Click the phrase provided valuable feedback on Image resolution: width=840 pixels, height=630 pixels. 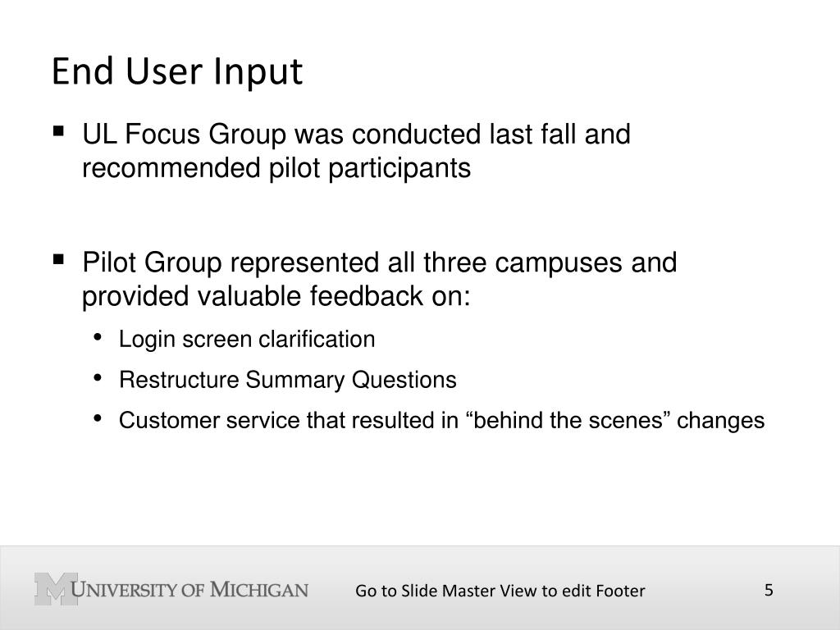click(276, 296)
